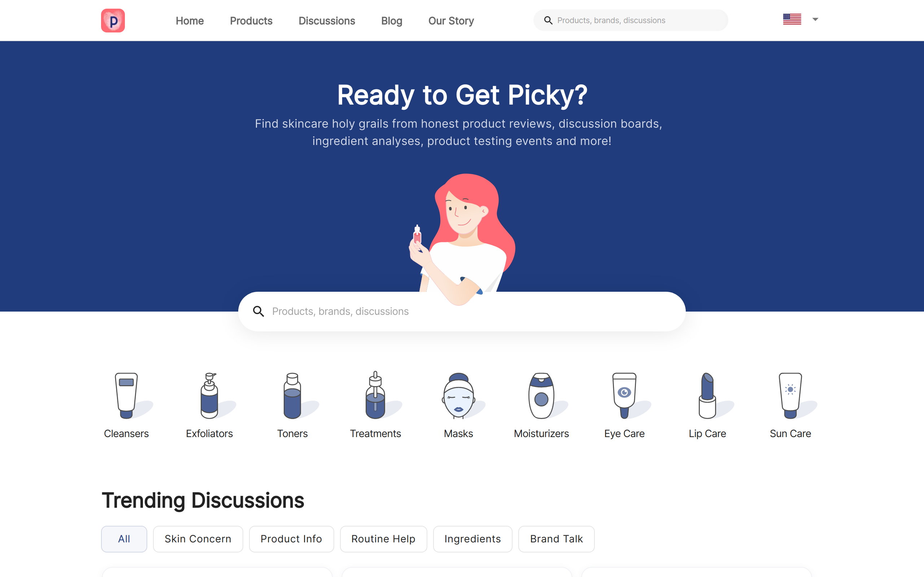The image size is (924, 577).
Task: Select the Masks face icon
Action: click(x=458, y=396)
